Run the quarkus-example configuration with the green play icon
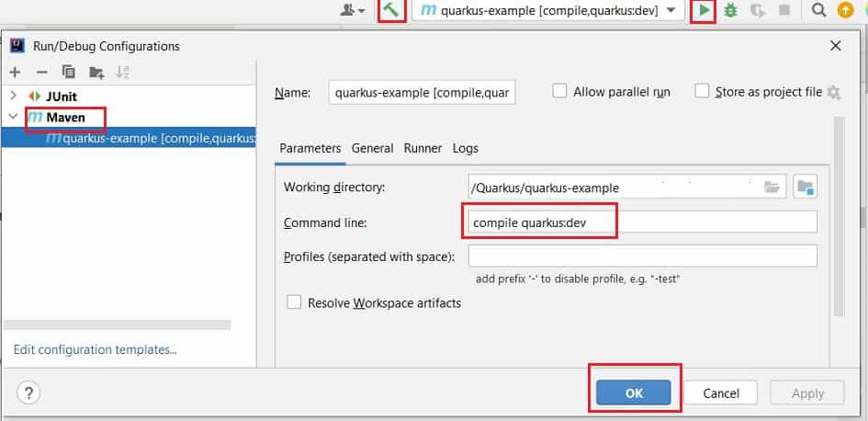The width and height of the screenshot is (868, 421). [704, 10]
